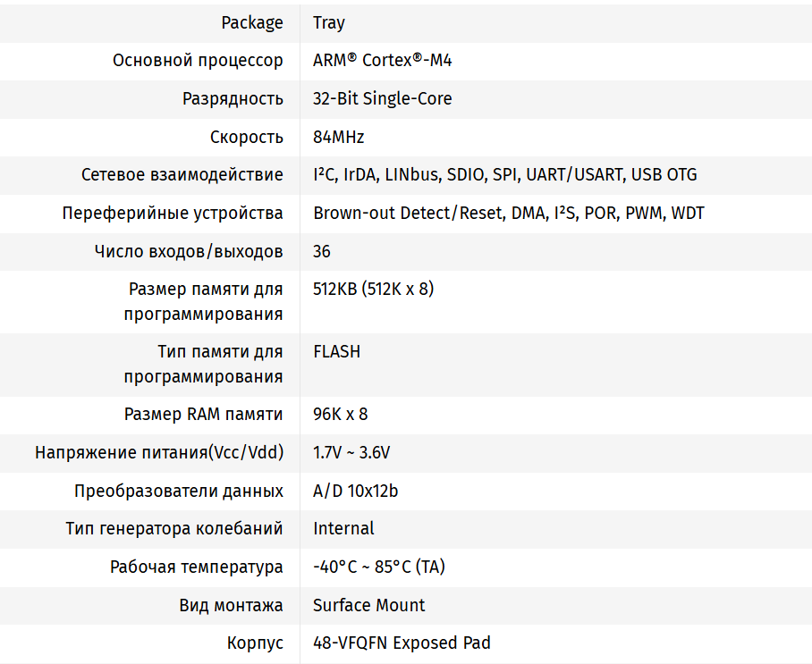The height and width of the screenshot is (664, 812).
Task: Select the "96K x 8" RAM size
Action: (340, 415)
